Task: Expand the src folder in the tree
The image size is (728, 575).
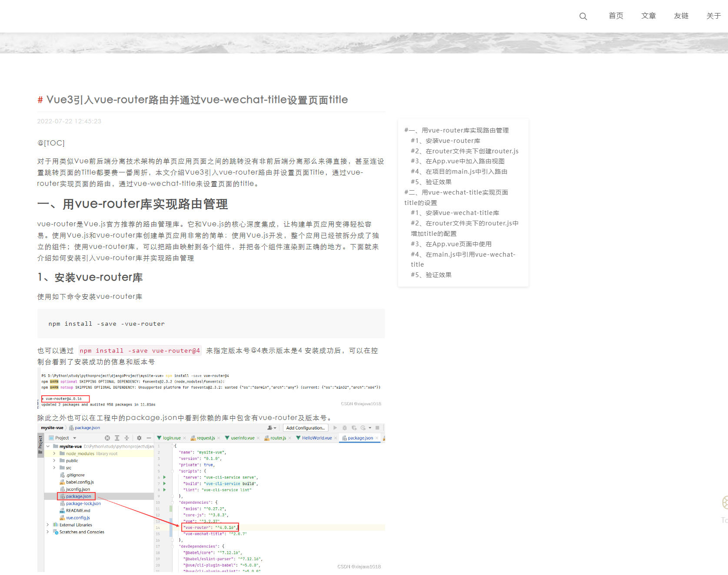Action: coord(54,468)
